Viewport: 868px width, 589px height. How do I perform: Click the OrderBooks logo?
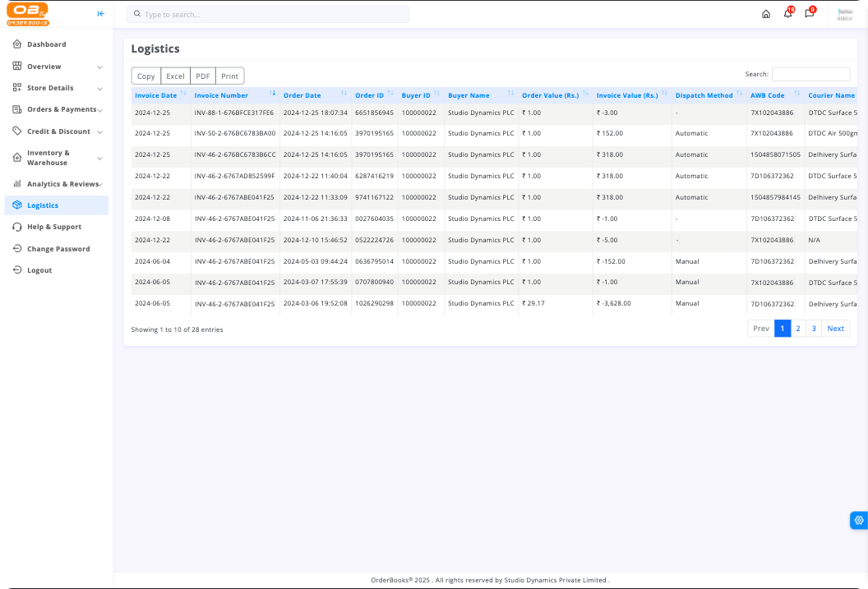[28, 14]
